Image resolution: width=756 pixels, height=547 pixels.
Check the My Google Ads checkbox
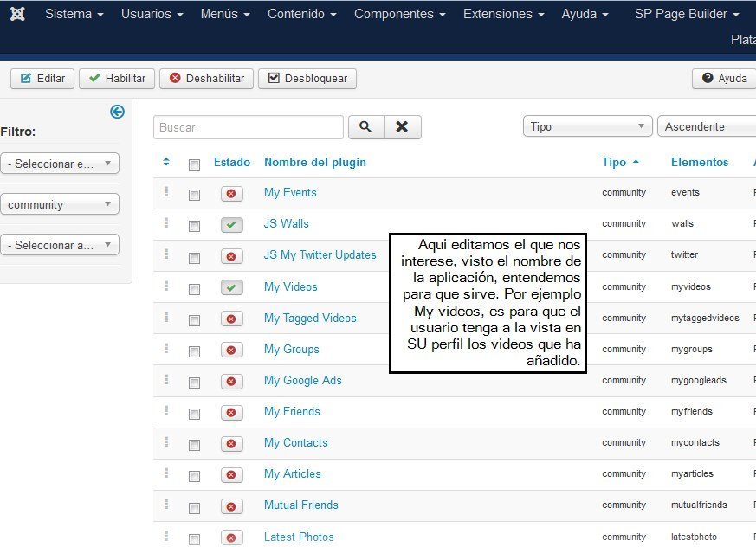tap(194, 383)
